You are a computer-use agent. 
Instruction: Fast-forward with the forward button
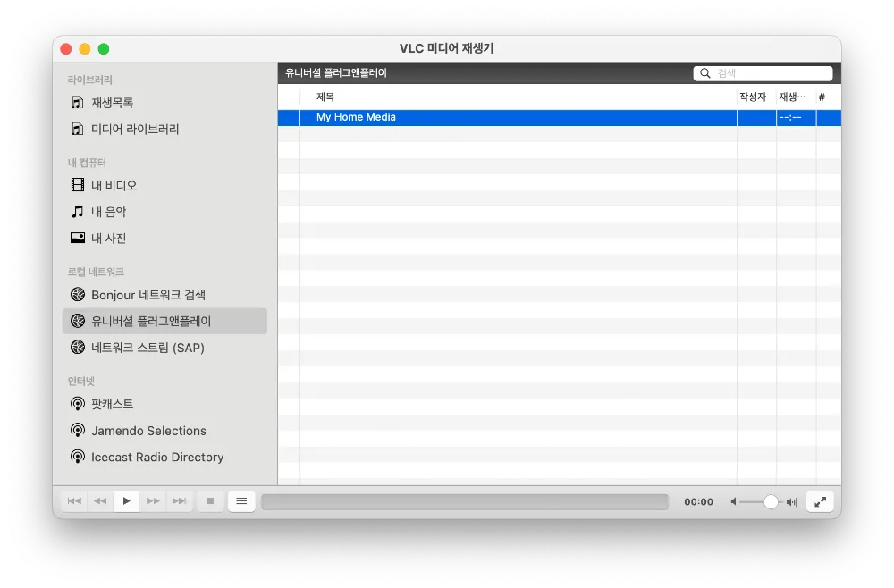click(153, 501)
